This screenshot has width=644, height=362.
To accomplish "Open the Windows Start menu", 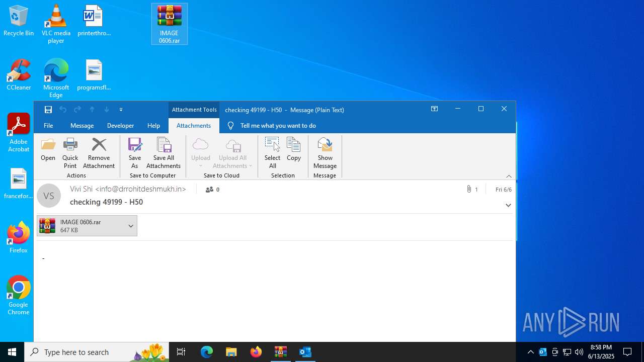I will (12, 352).
